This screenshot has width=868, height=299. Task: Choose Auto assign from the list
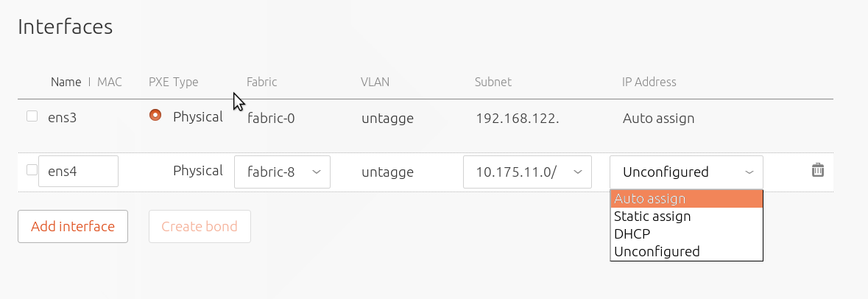click(686, 199)
